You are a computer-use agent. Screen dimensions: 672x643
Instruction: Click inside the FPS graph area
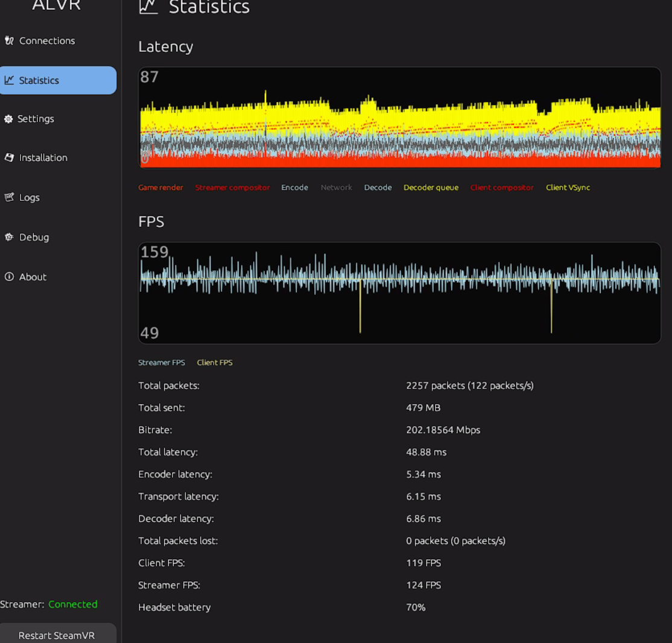399,293
